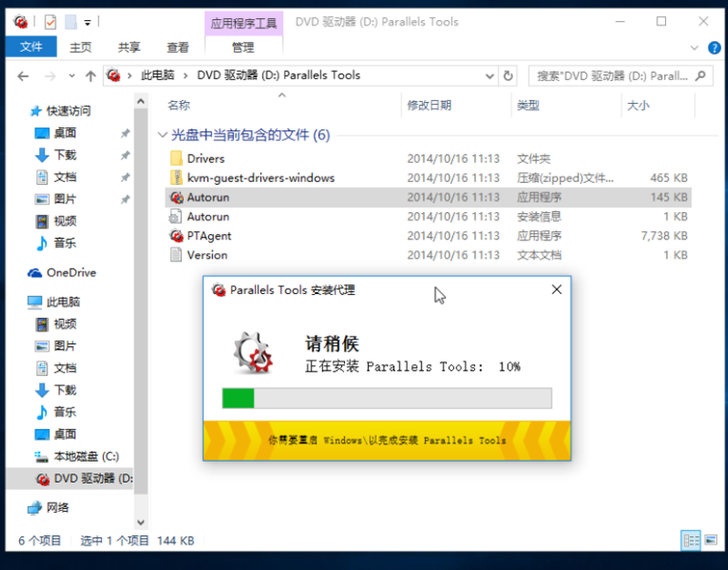Open the 文件 ribbon tab
Image resolution: width=728 pixels, height=570 pixels.
click(31, 46)
